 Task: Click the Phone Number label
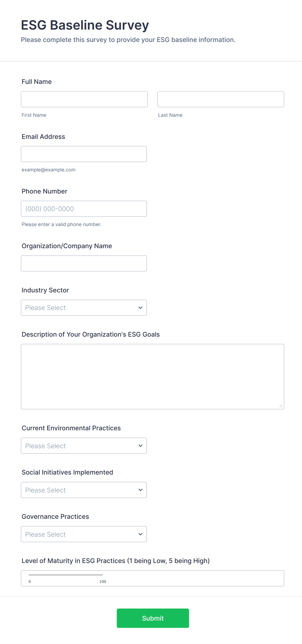click(44, 191)
